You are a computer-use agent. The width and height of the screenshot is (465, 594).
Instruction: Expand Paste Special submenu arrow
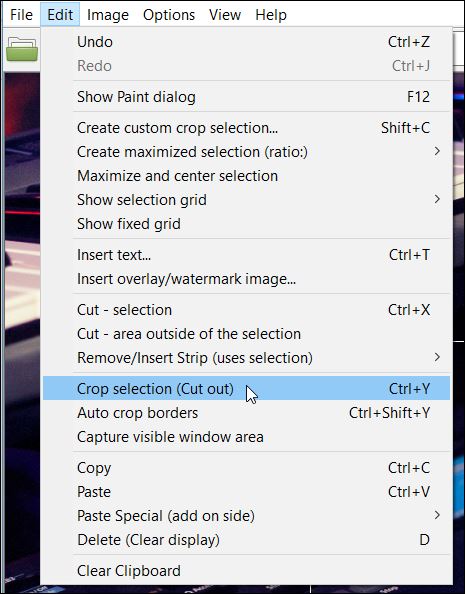click(x=437, y=515)
